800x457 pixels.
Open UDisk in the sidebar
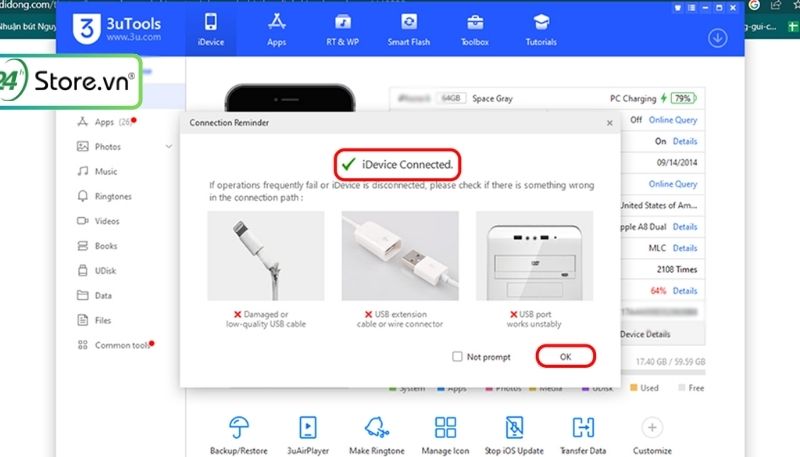coord(105,271)
